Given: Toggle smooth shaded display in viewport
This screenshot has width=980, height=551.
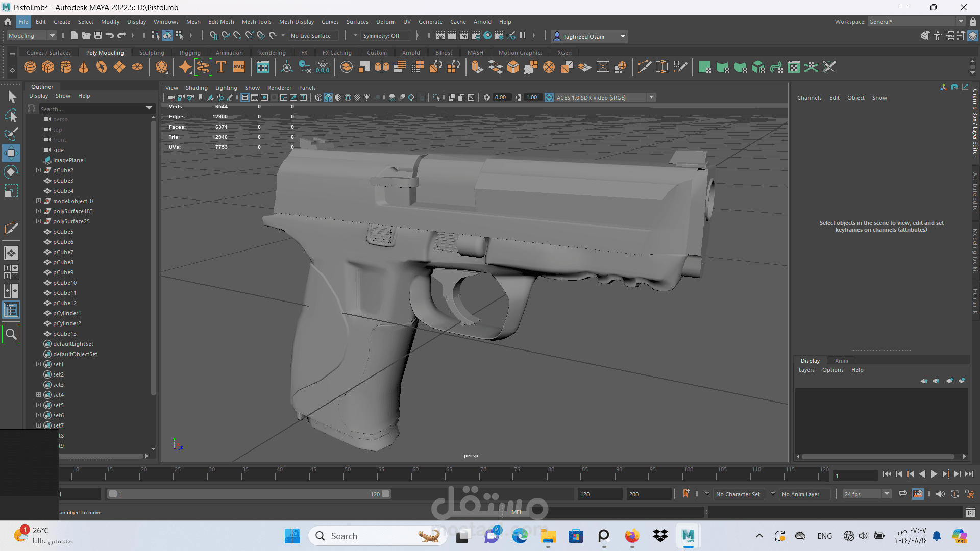Looking at the screenshot, I should point(328,97).
